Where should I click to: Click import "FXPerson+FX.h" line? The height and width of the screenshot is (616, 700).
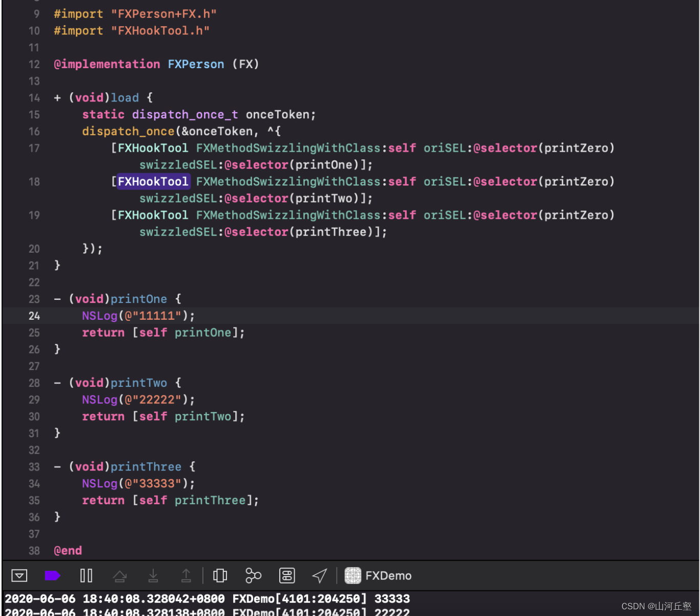(135, 14)
